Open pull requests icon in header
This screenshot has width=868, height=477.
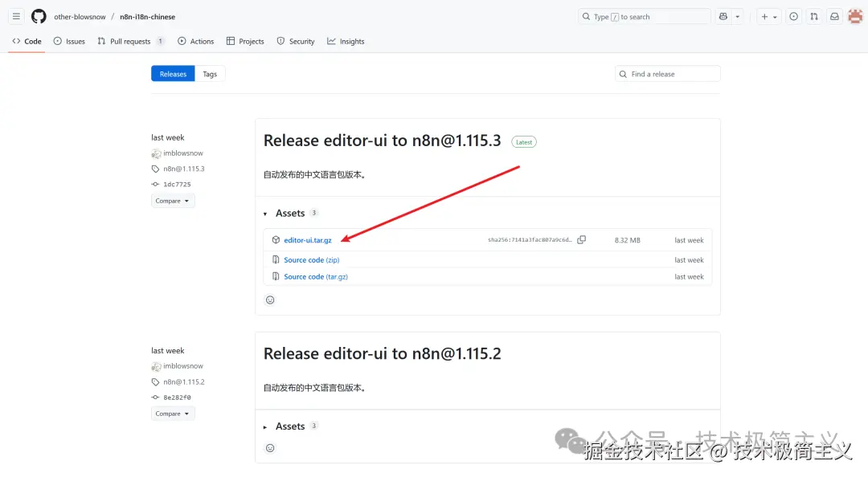point(813,17)
